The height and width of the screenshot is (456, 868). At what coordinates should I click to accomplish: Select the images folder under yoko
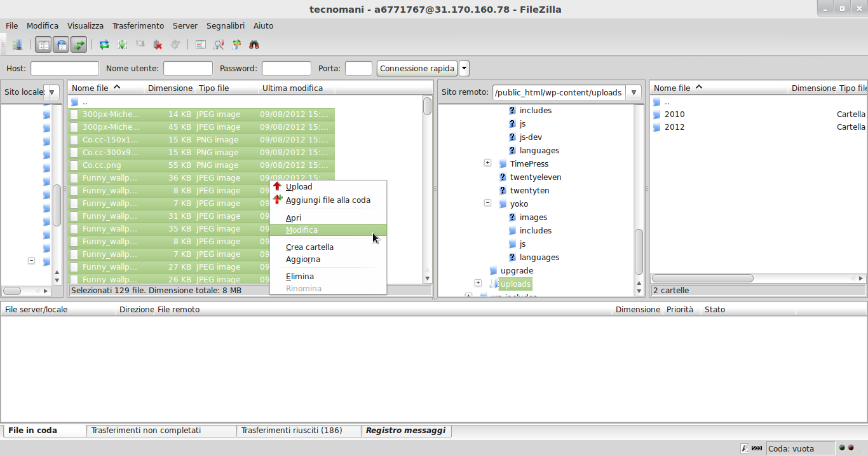[x=533, y=217]
